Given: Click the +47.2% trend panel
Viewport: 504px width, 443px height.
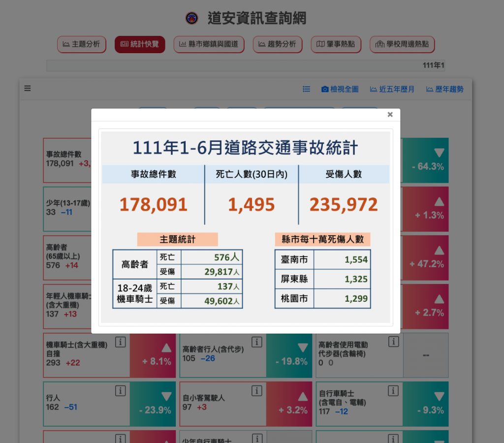Looking at the screenshot, I should pos(425,258).
